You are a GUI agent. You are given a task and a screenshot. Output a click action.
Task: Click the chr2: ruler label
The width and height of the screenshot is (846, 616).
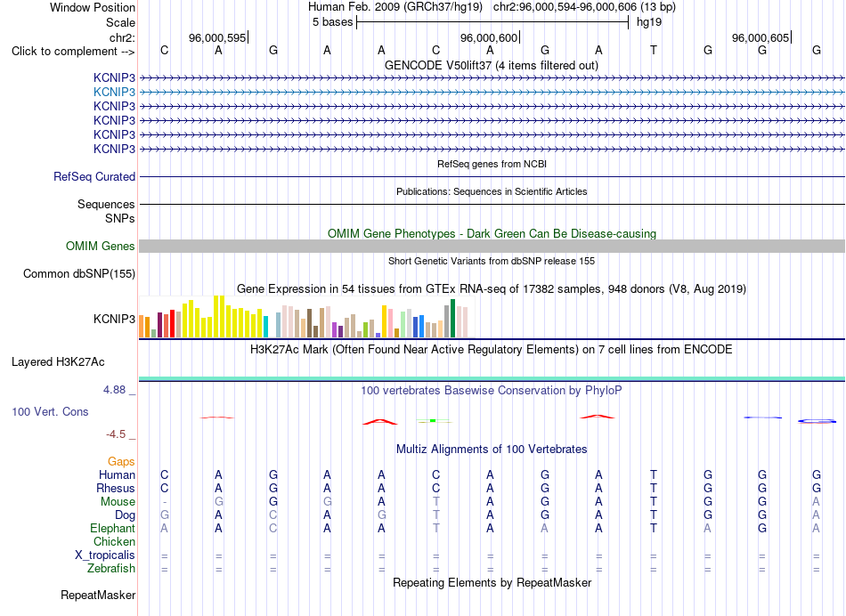[x=122, y=37]
